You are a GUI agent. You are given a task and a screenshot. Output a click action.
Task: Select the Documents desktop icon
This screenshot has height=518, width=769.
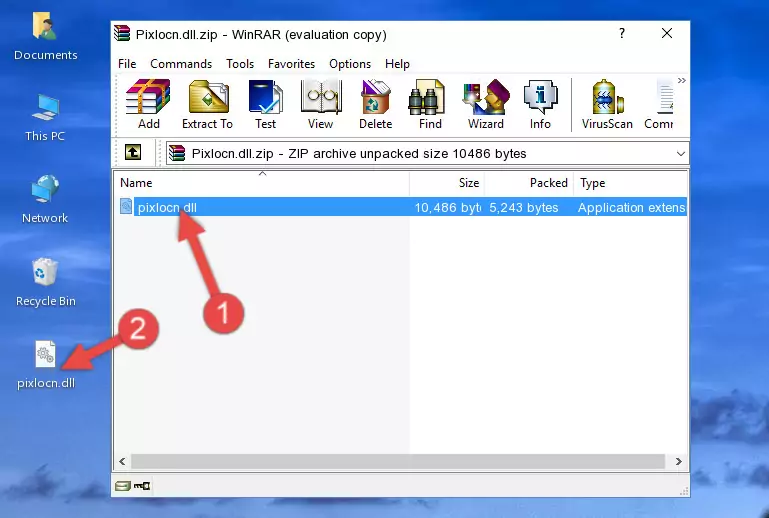[45, 37]
